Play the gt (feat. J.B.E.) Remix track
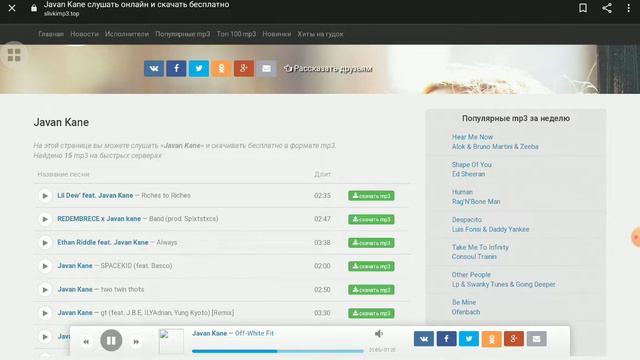This screenshot has height=360, width=640. pyautogui.click(x=45, y=313)
